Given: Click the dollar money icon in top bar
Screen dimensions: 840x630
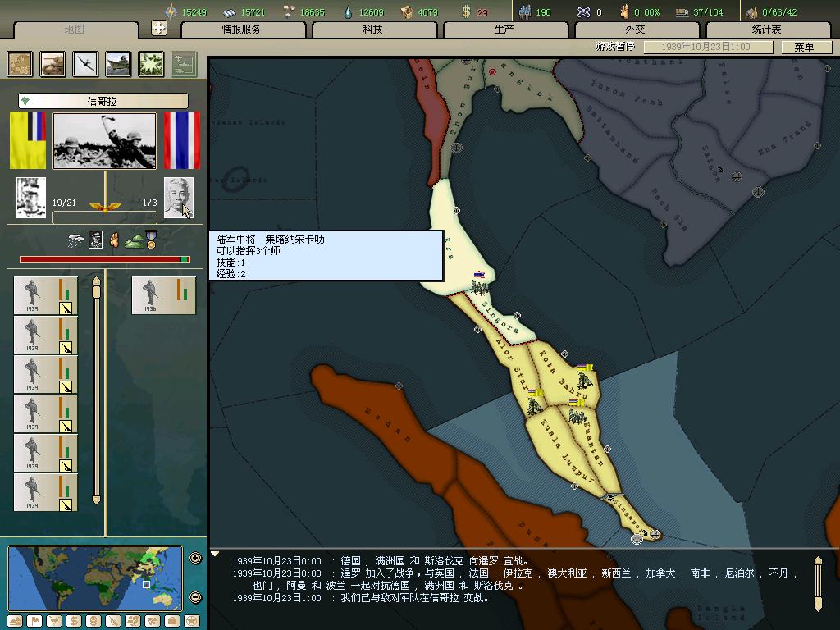Looking at the screenshot, I should point(466,11).
